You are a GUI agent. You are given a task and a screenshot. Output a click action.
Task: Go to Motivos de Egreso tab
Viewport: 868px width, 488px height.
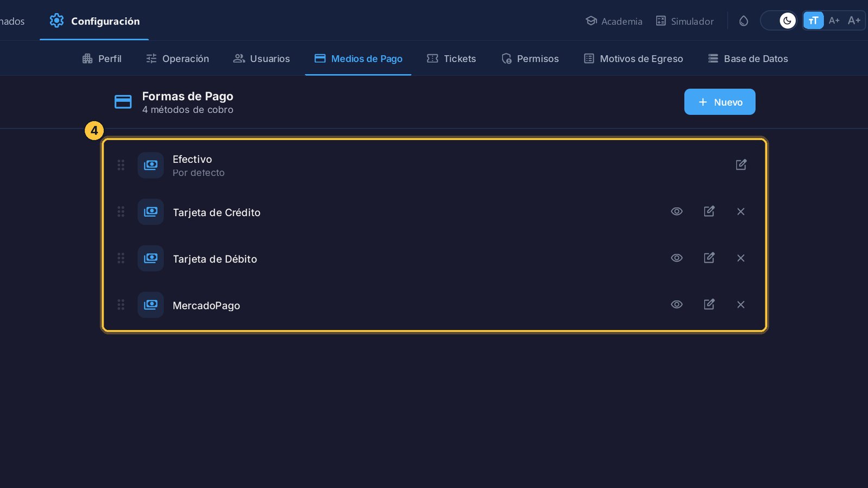point(633,59)
